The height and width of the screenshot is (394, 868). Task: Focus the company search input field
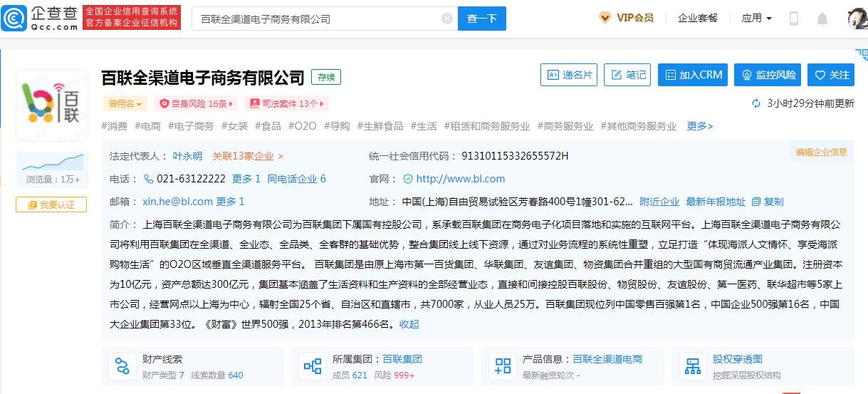click(325, 19)
